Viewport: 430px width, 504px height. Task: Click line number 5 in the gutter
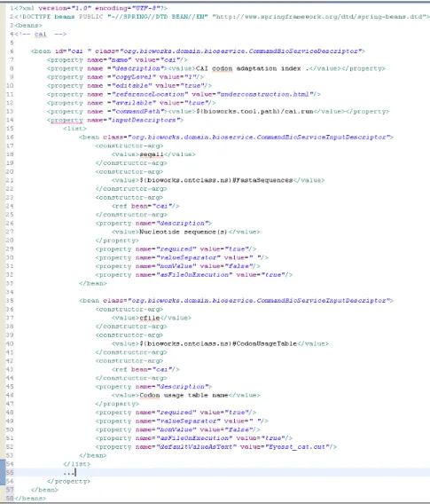click(12, 43)
